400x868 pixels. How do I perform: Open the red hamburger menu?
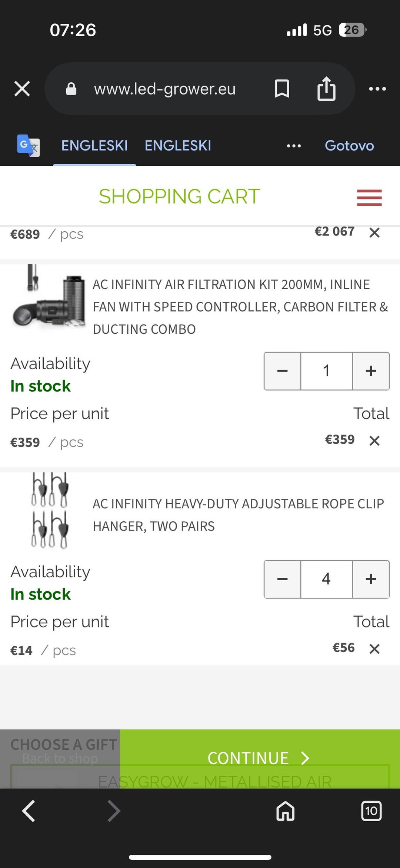click(x=369, y=198)
